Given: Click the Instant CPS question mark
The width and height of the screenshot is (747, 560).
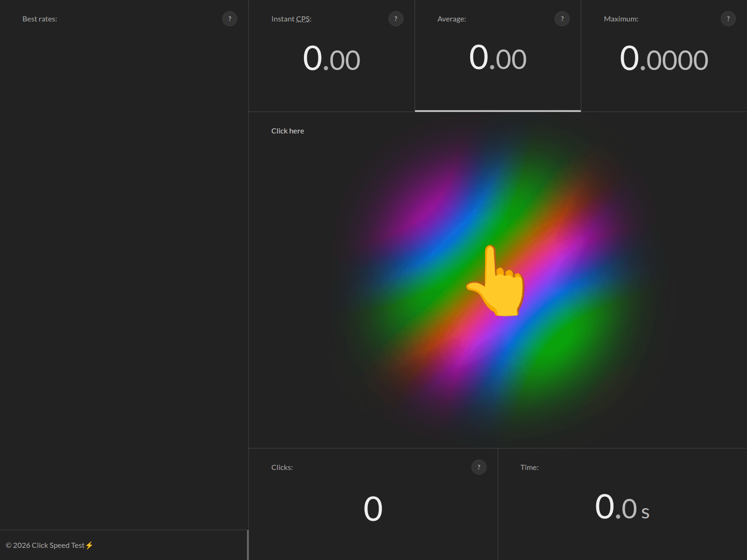Looking at the screenshot, I should (396, 19).
